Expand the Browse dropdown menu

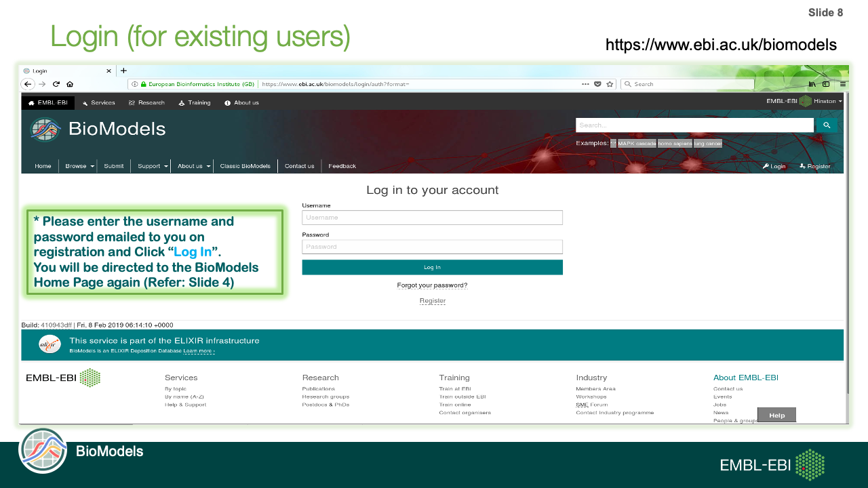79,166
